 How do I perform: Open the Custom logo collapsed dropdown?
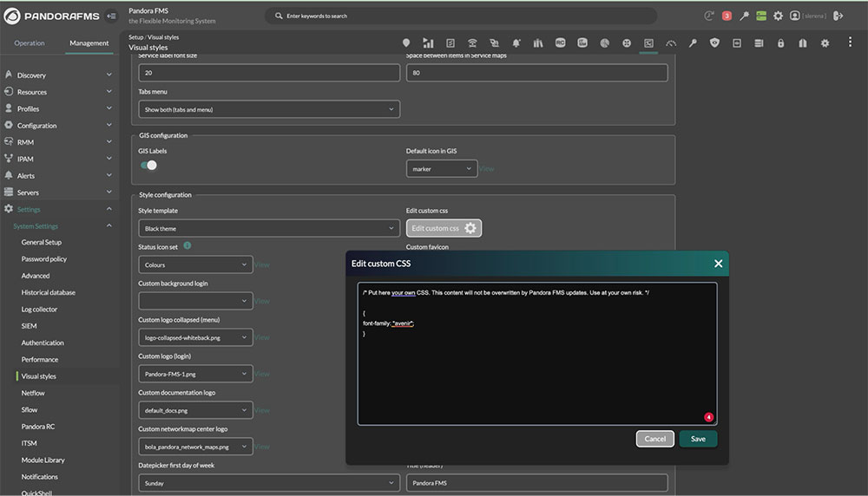195,337
